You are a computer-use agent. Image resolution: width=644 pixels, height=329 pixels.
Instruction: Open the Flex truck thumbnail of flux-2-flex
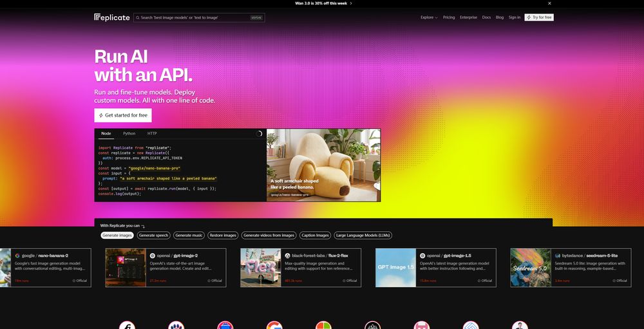[x=261, y=267]
